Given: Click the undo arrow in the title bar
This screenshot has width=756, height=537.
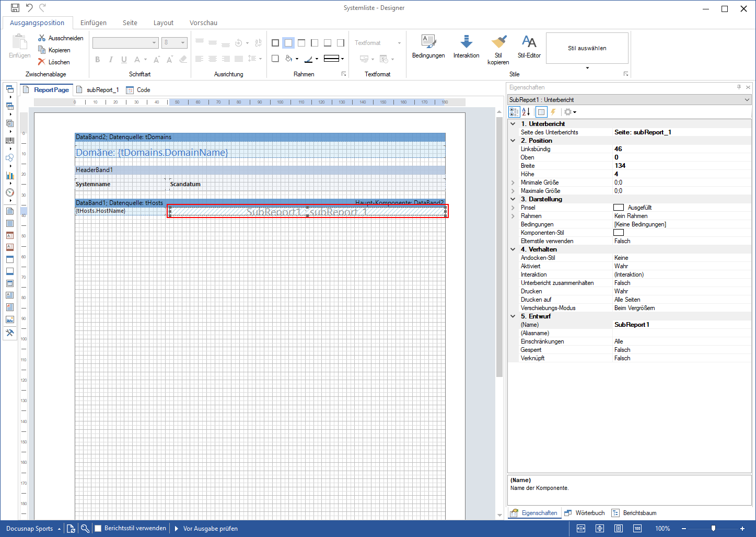Looking at the screenshot, I should [29, 8].
